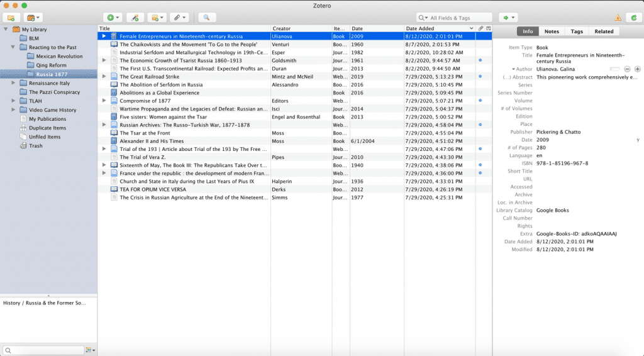The image size is (644, 356).
Task: Click the New Collection toolbar icon
Action: pos(11,18)
